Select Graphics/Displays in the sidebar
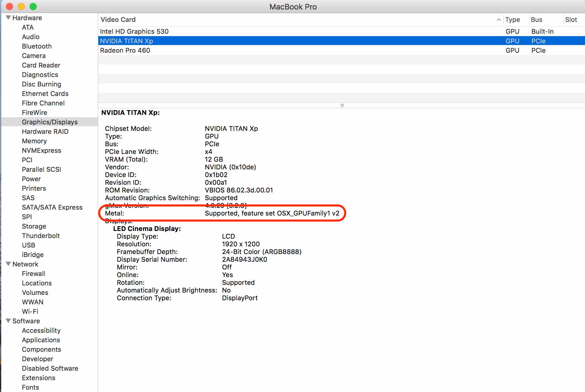The width and height of the screenshot is (585, 392). coord(50,122)
